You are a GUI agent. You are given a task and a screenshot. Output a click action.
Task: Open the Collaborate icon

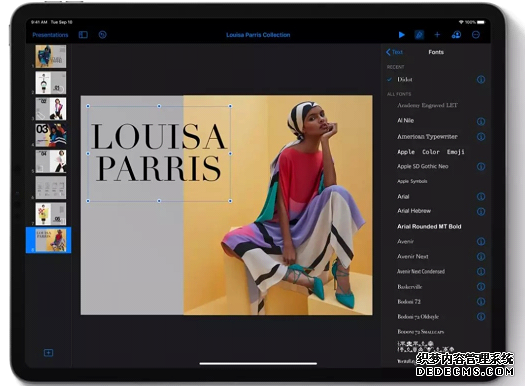pos(456,35)
